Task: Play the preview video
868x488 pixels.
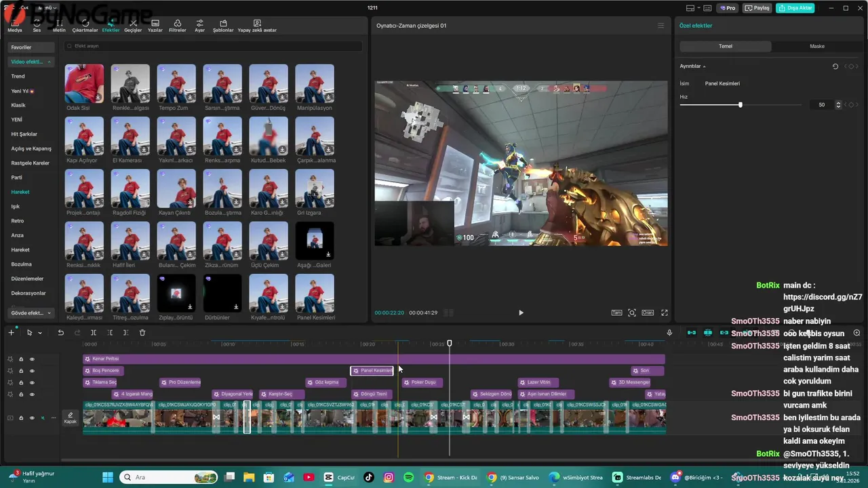Action: 521,312
